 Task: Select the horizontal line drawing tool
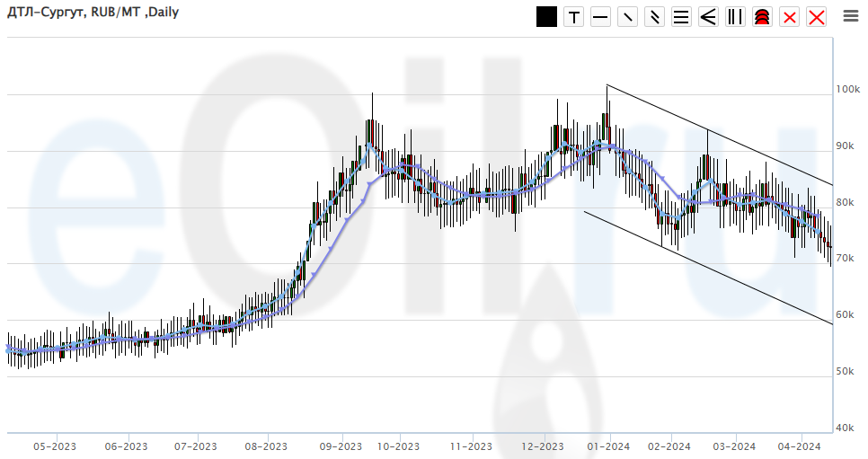(600, 17)
